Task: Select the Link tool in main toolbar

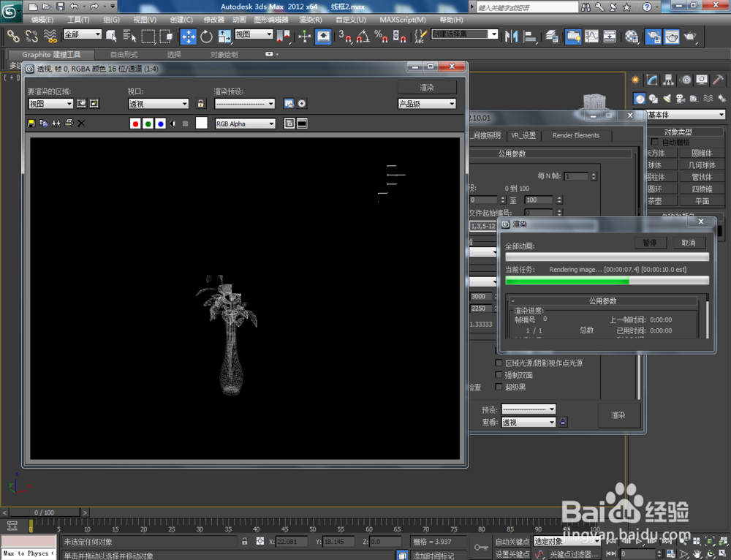Action: [x=13, y=37]
